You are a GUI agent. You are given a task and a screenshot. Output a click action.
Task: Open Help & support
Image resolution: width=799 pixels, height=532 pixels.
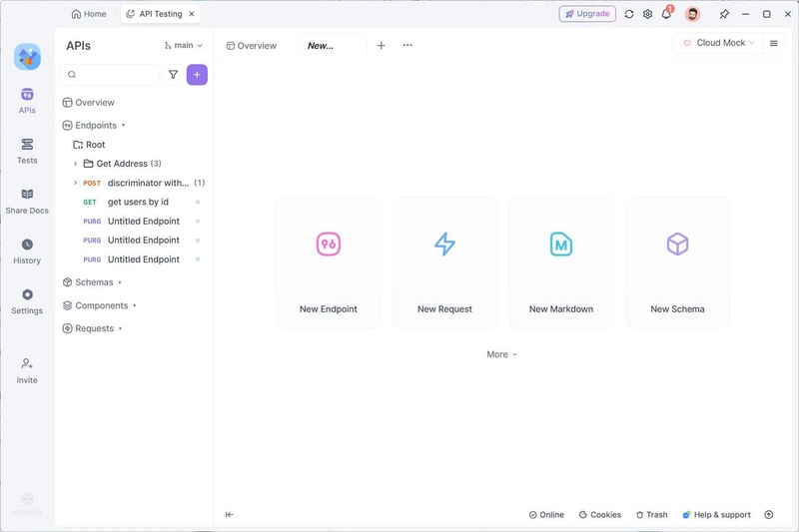click(716, 515)
